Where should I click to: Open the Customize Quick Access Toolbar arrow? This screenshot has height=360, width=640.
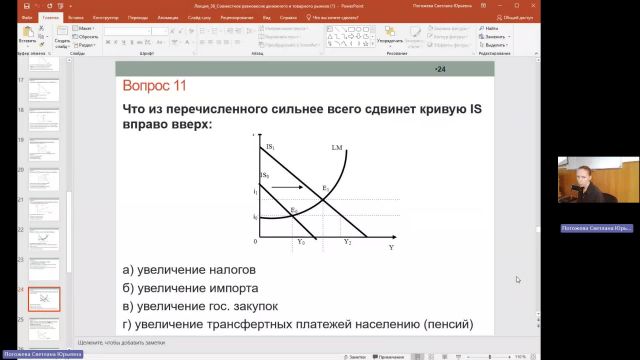[x=70, y=6]
